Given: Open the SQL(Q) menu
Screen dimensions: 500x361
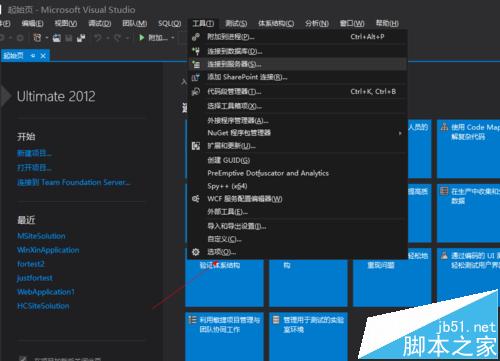Looking at the screenshot, I should [x=170, y=23].
